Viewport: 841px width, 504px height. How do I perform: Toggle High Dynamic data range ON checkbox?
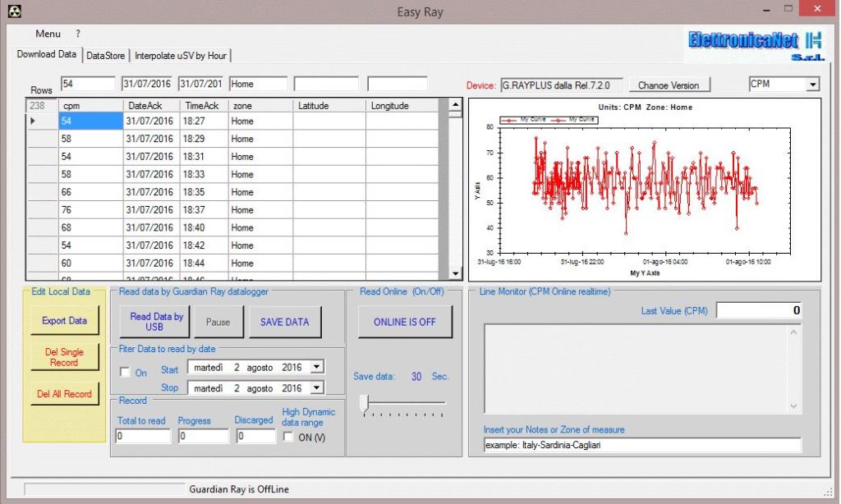pyautogui.click(x=288, y=437)
